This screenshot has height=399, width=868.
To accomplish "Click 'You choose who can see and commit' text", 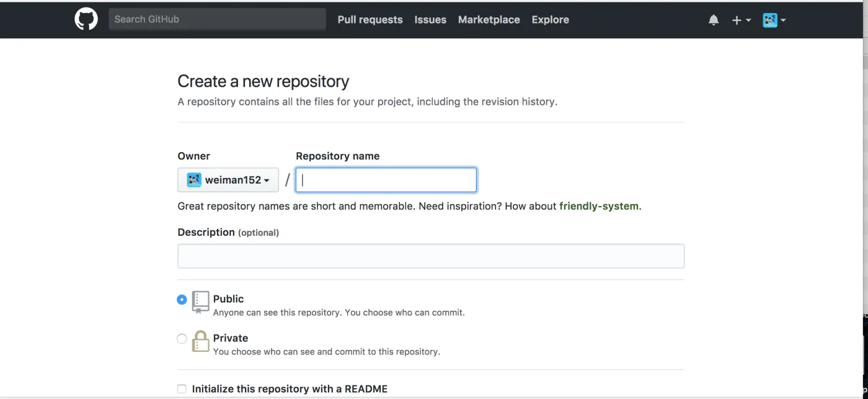I will (327, 352).
